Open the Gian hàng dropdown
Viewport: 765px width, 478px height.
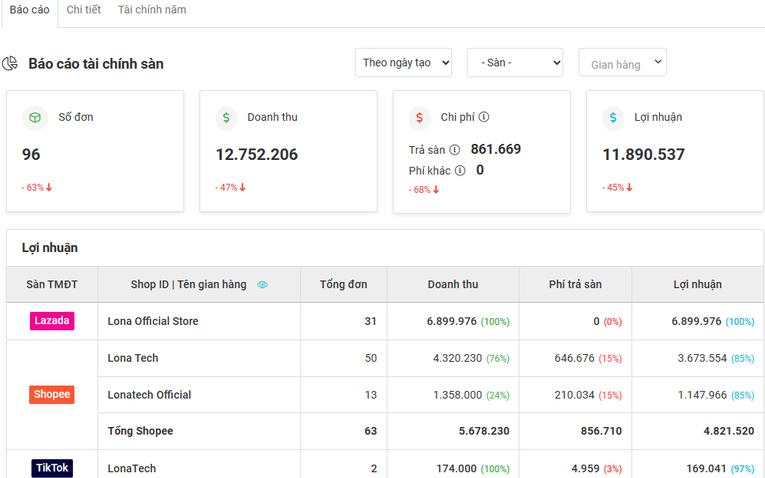click(x=622, y=62)
